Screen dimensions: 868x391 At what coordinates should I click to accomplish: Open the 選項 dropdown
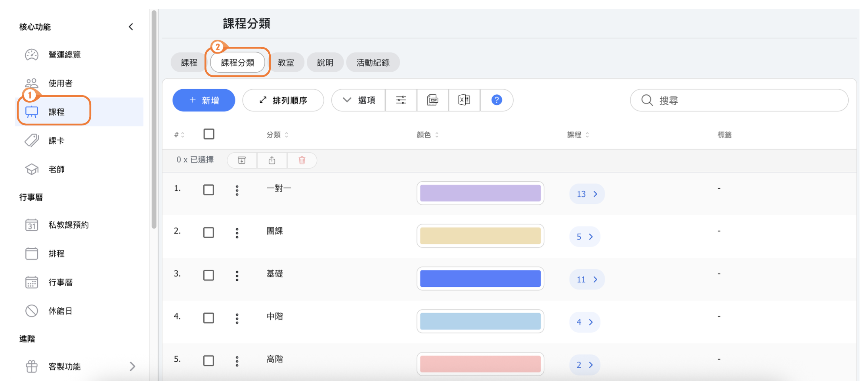pos(359,100)
